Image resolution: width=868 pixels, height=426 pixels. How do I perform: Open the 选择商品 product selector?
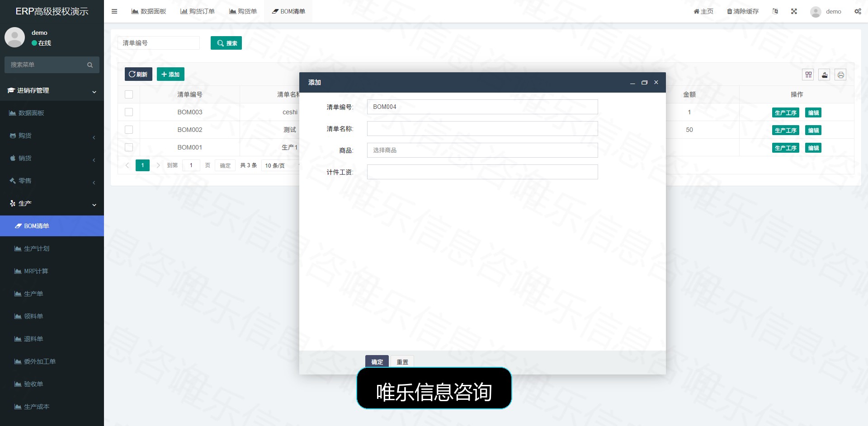click(482, 150)
